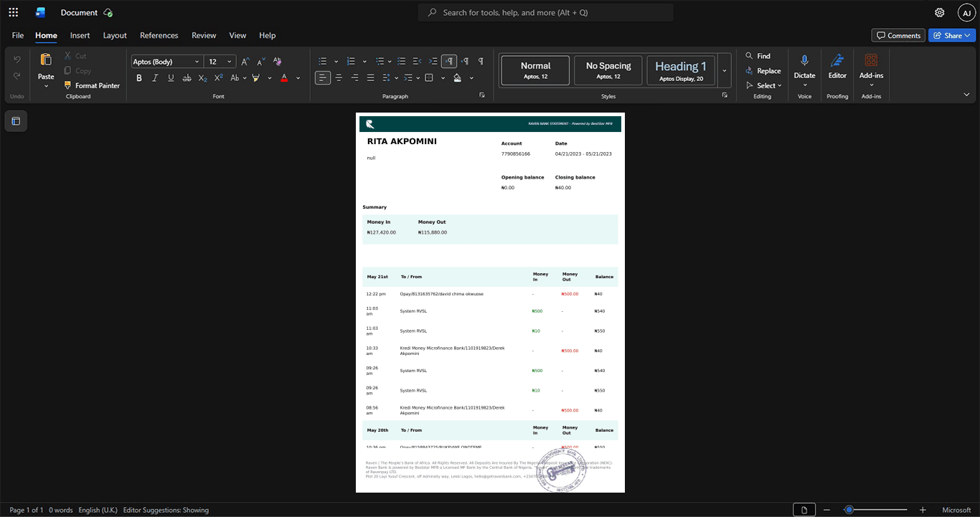Image resolution: width=980 pixels, height=517 pixels.
Task: Click the Dictate microphone icon
Action: coord(804,60)
